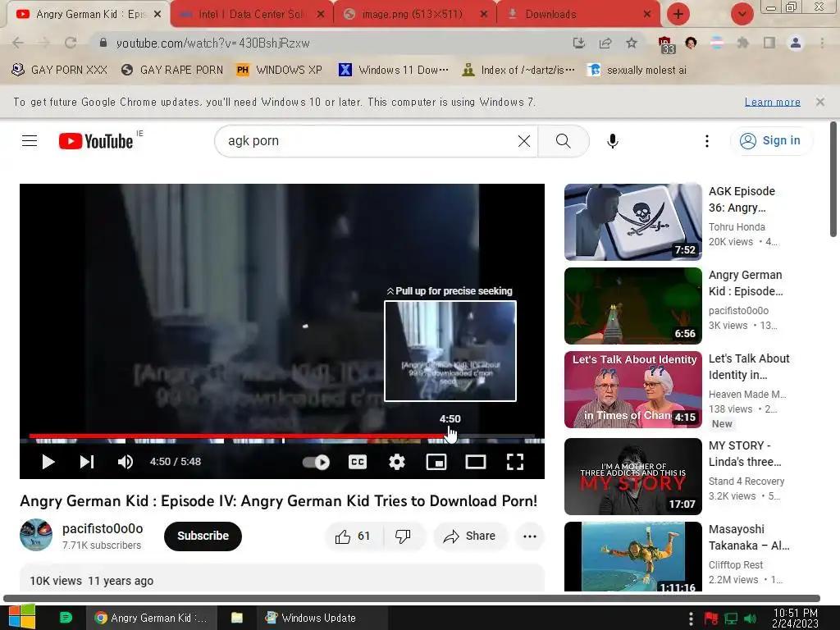Like the video with thumbs up
The image size is (840, 630).
click(353, 536)
